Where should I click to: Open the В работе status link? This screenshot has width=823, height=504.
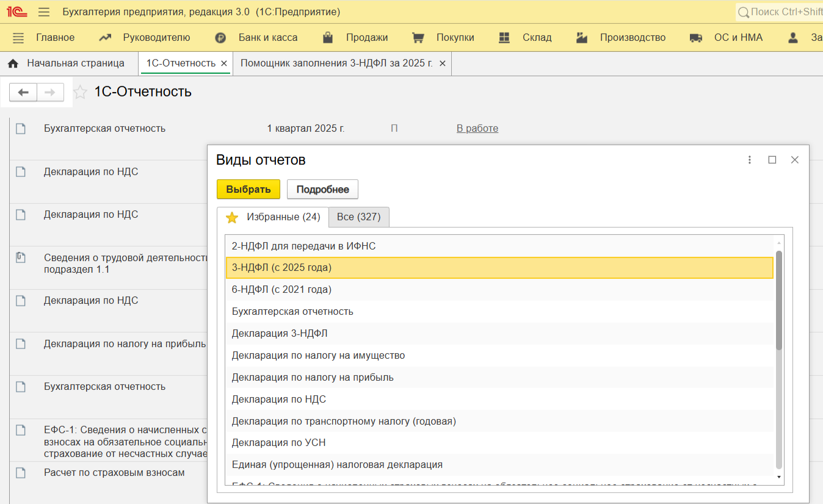click(477, 128)
